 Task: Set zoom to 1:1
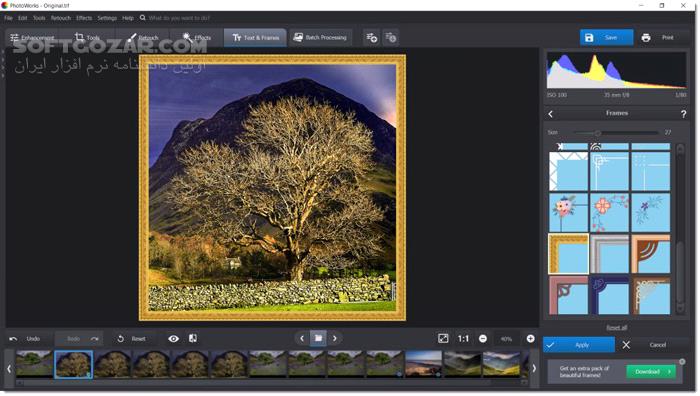click(x=463, y=339)
